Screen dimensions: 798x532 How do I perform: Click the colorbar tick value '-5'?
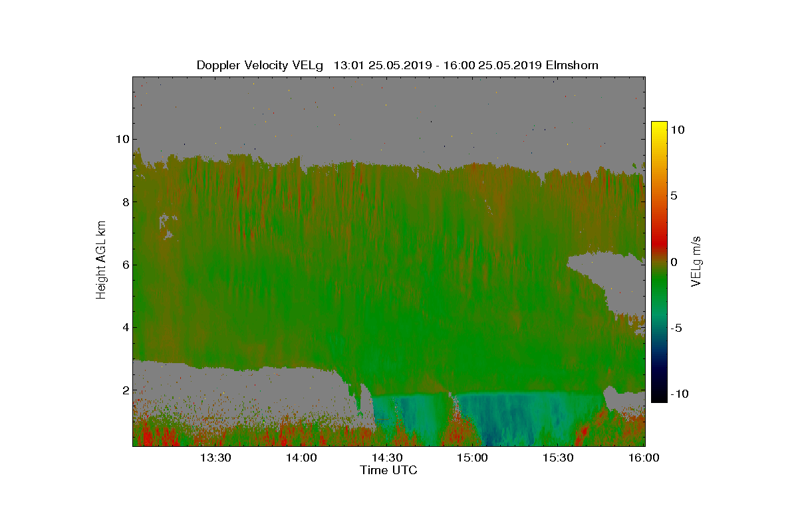675,328
